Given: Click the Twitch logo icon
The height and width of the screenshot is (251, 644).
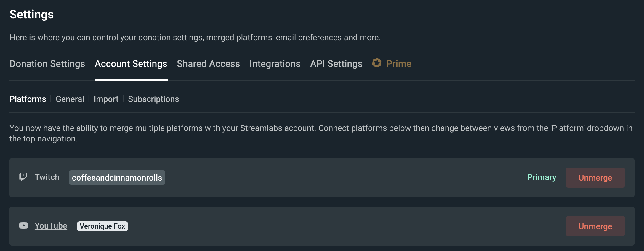Looking at the screenshot, I should point(23,177).
